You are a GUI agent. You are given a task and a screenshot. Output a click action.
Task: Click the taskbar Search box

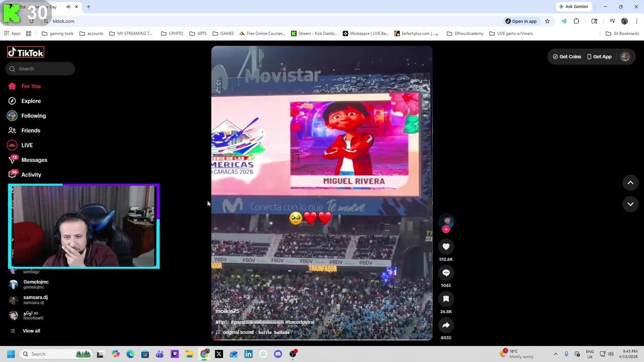[55, 354]
